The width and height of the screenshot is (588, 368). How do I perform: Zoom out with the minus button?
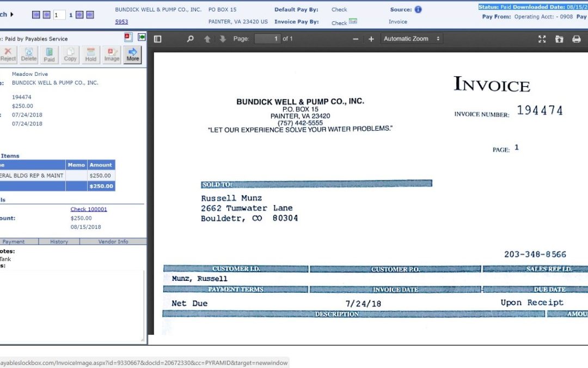(x=356, y=39)
